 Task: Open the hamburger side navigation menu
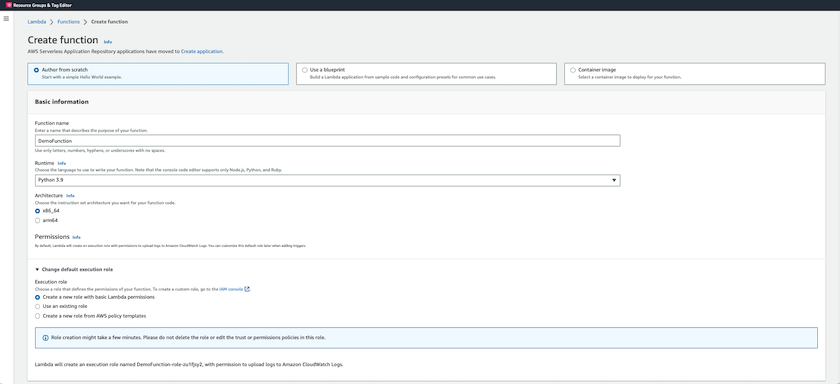[6, 19]
